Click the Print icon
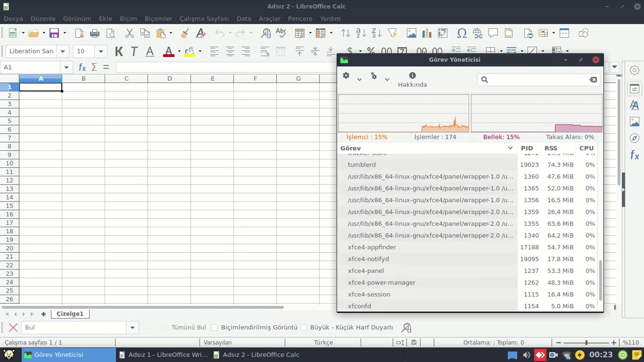Image resolution: width=644 pixels, height=362 pixels. [95, 33]
